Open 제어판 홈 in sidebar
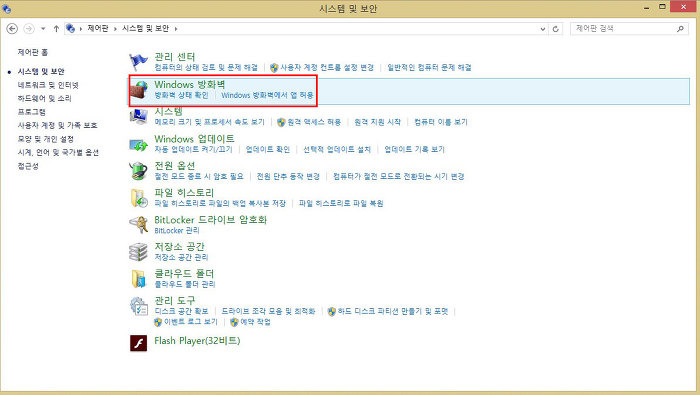700x395 pixels. (x=33, y=52)
